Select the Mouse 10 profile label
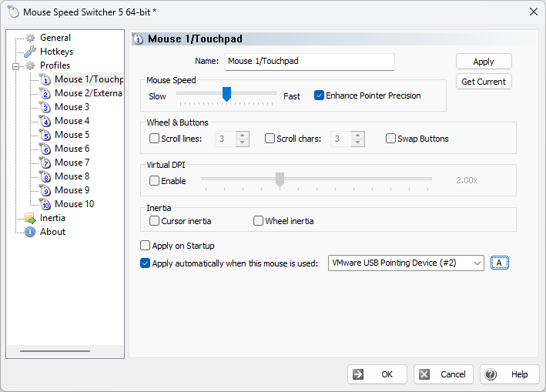This screenshot has height=392, width=546. 75,204
